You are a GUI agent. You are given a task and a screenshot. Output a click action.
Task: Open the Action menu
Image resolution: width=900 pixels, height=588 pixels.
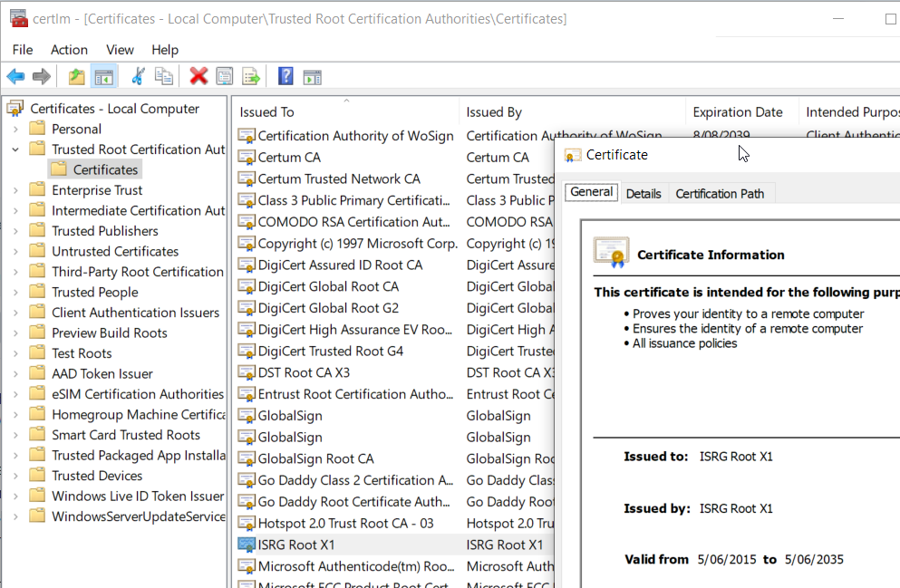[69, 50]
